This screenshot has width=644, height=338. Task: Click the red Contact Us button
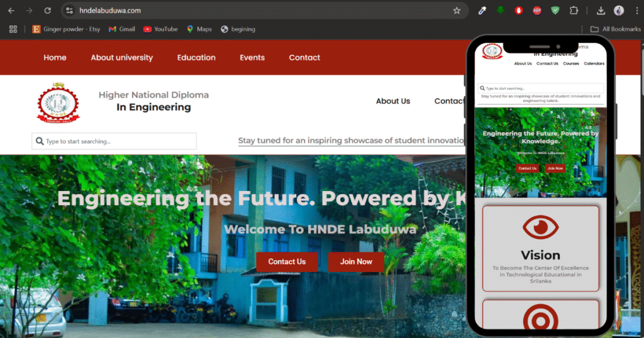287,262
